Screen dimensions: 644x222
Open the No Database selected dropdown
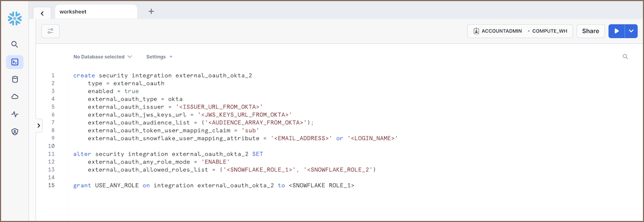click(x=102, y=57)
